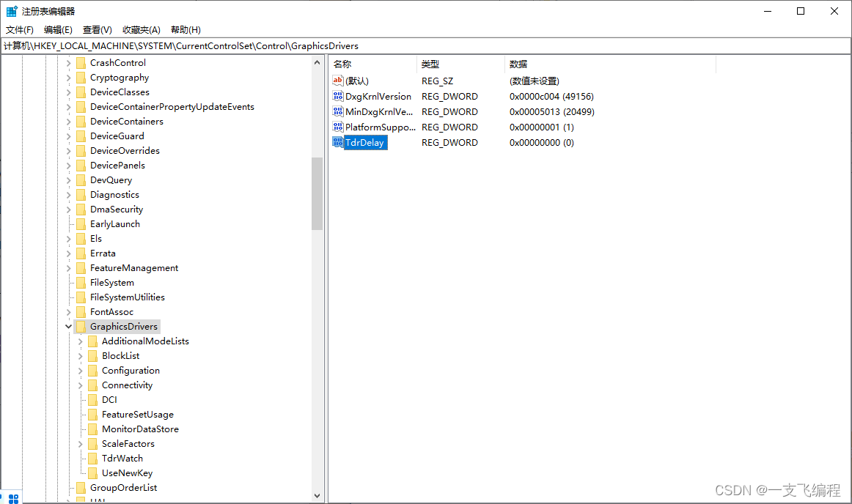Select the TdrDelay value name
Image resolution: width=852 pixels, height=504 pixels.
364,142
